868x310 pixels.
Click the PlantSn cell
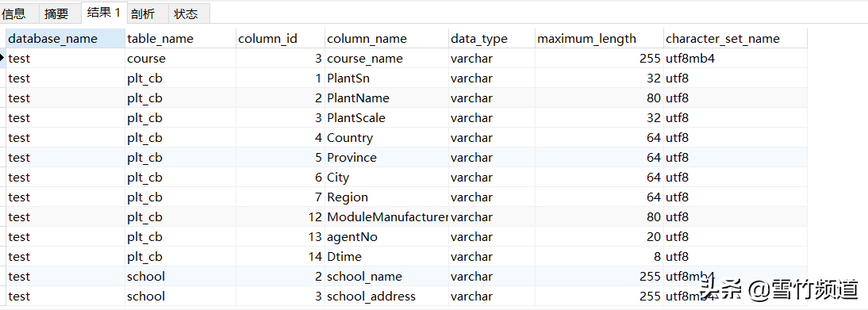coord(386,78)
